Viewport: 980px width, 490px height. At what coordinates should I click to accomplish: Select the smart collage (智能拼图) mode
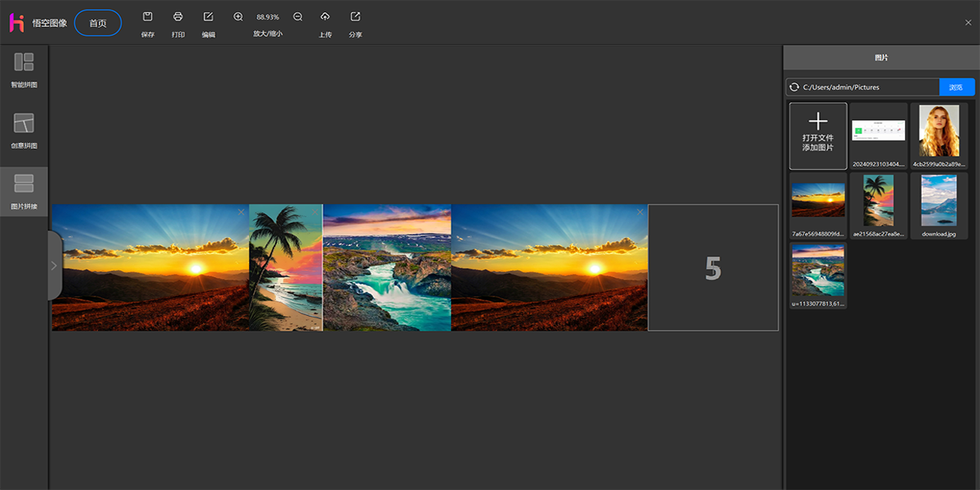24,70
